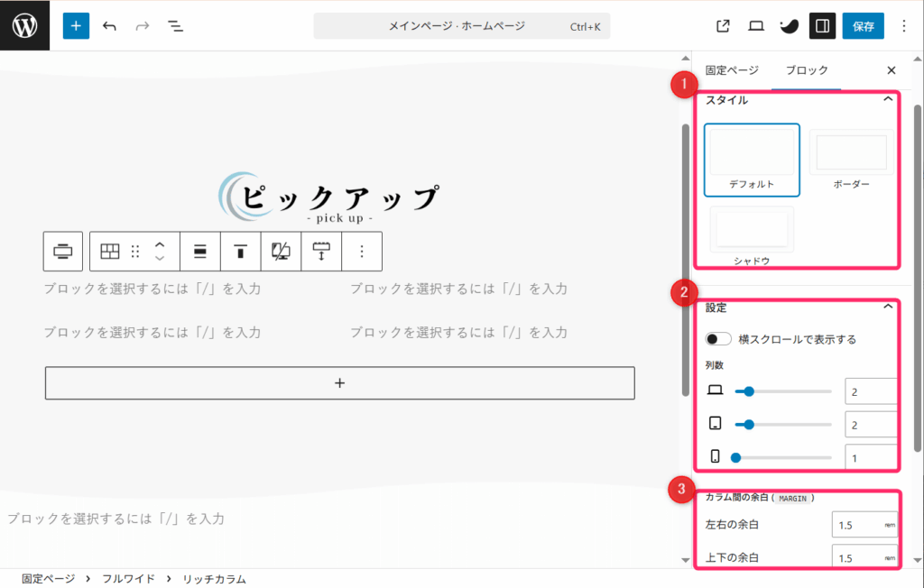View the page in new tab
This screenshot has height=588, width=924.
[723, 26]
